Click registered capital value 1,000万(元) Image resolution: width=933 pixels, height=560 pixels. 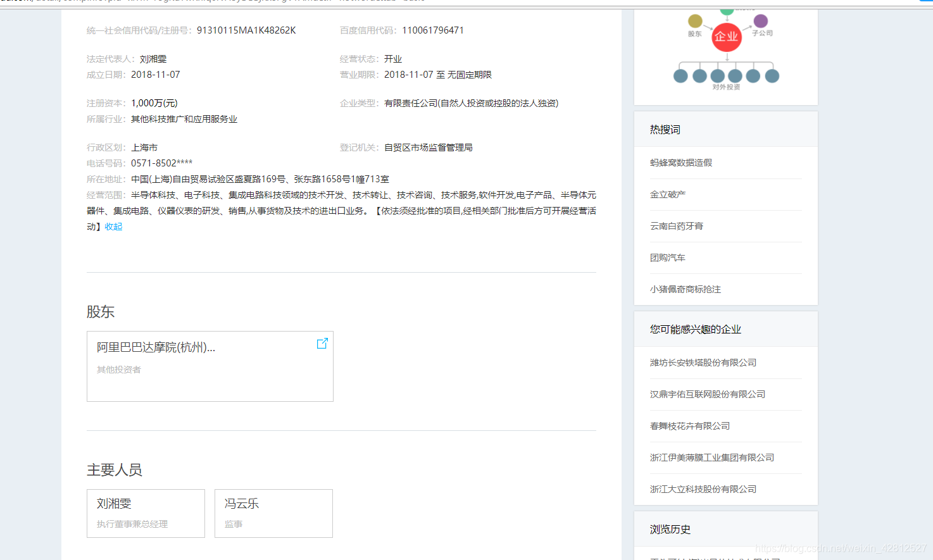154,103
